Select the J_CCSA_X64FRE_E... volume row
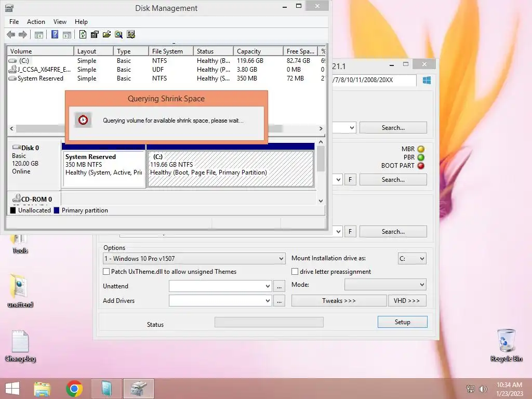532x399 pixels. [166, 70]
